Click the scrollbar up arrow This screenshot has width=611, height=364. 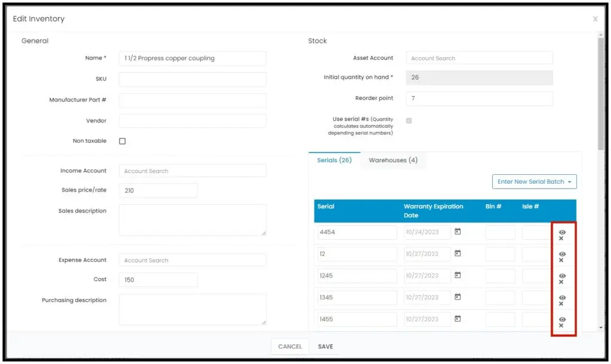[601, 35]
